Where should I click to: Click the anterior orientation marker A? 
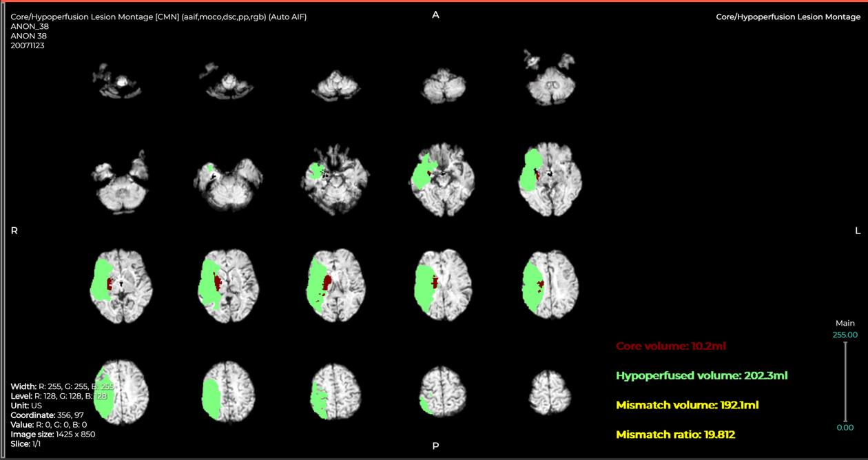(x=435, y=14)
